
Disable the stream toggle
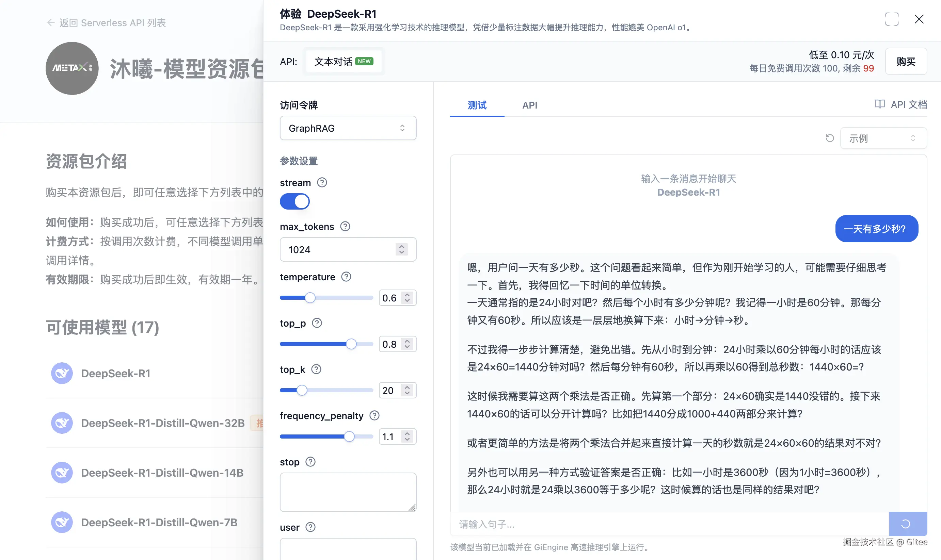coord(295,201)
